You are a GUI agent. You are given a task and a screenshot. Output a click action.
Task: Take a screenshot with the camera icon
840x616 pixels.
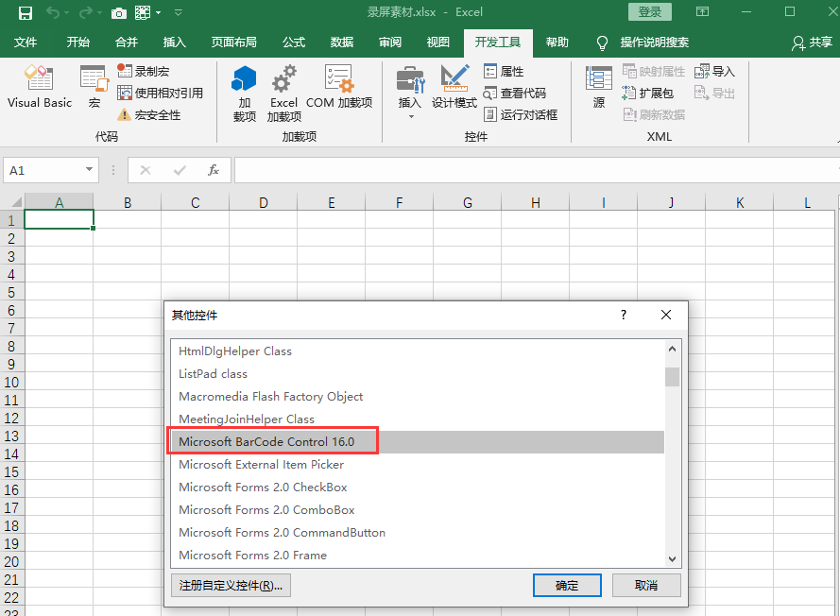[118, 13]
